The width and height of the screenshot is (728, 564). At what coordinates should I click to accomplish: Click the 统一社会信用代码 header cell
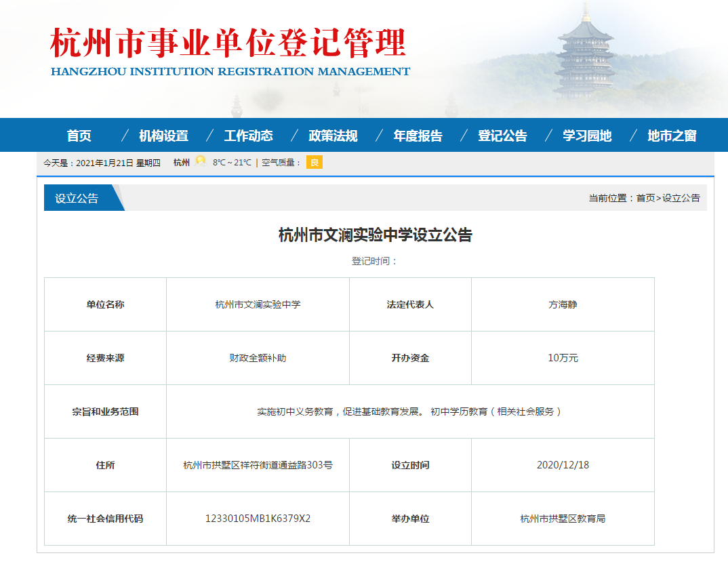[x=105, y=519]
